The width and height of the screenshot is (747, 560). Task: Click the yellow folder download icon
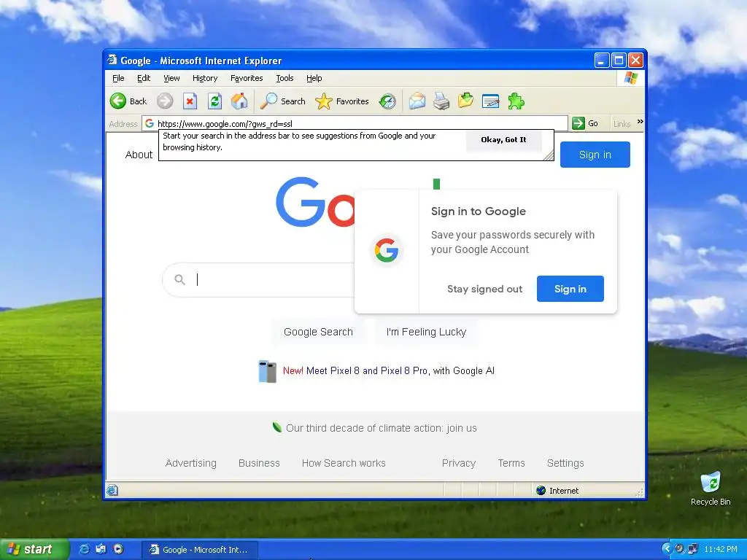(x=466, y=101)
